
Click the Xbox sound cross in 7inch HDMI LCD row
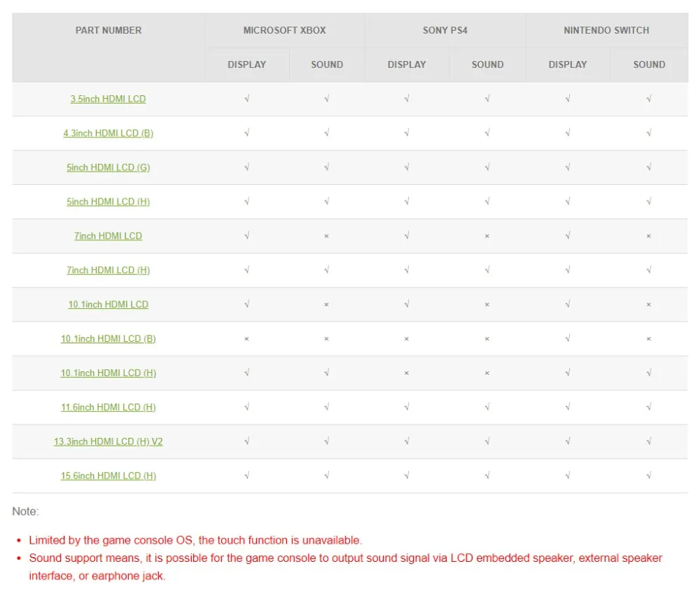point(326,236)
